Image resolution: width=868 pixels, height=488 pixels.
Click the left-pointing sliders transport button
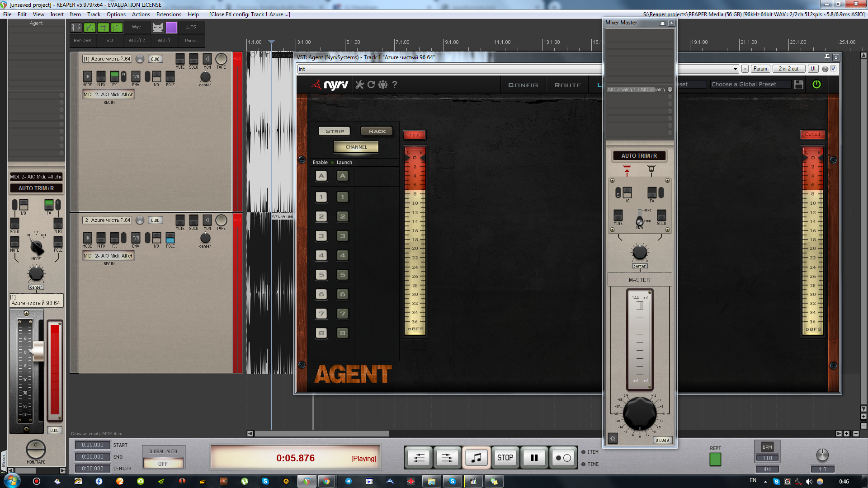pyautogui.click(x=419, y=458)
